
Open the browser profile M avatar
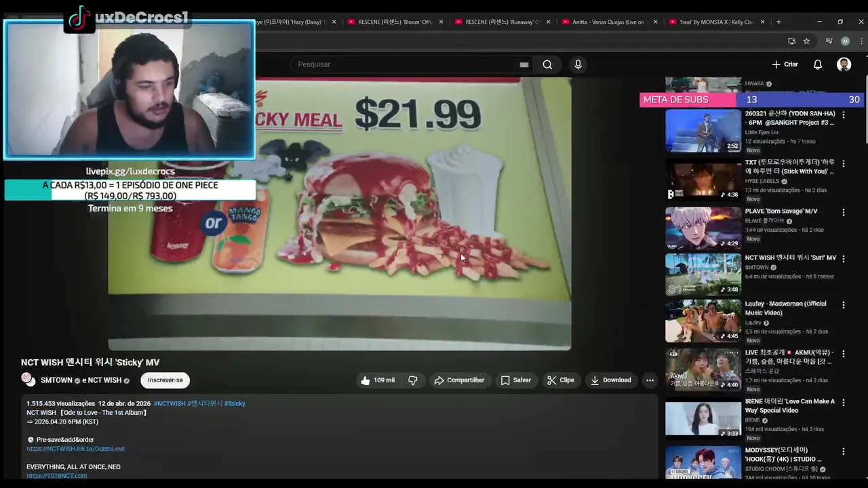845,41
